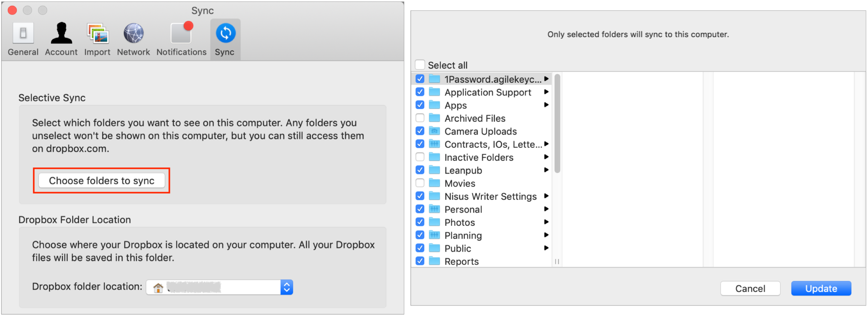Uncheck the Planning folder checkbox
868x316 pixels.
pos(420,235)
